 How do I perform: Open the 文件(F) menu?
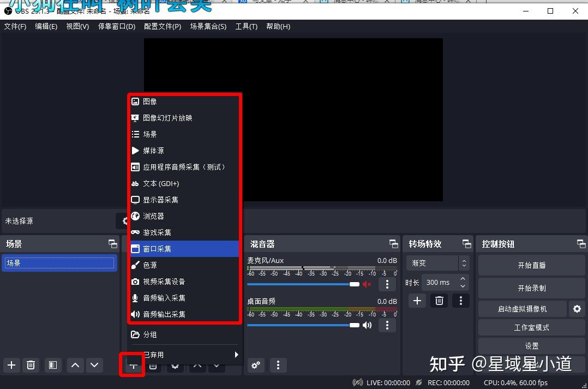coord(15,26)
